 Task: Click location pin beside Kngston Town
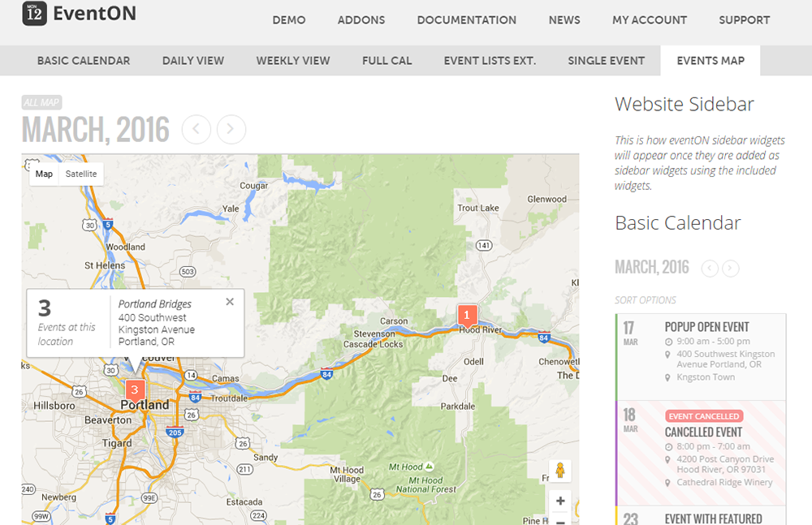(x=667, y=378)
